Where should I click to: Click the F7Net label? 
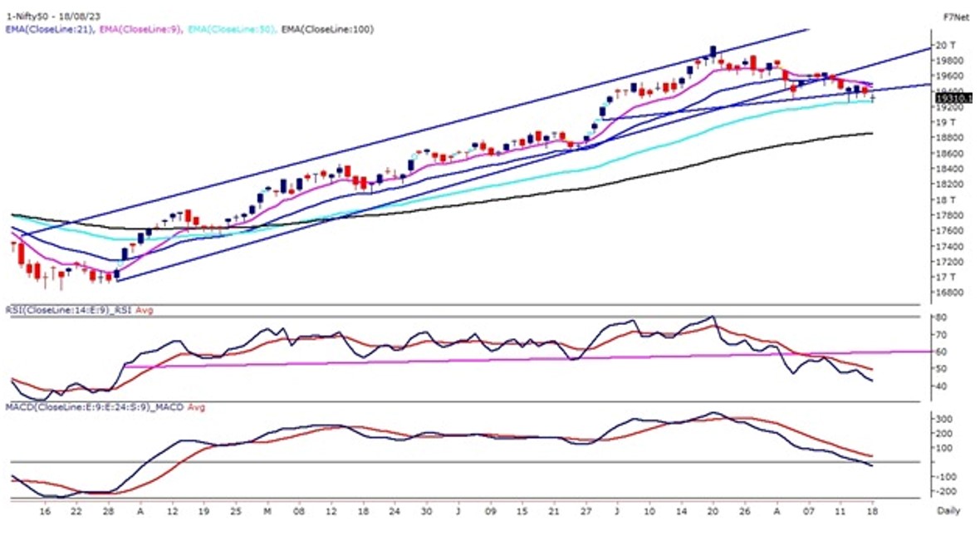coord(956,17)
